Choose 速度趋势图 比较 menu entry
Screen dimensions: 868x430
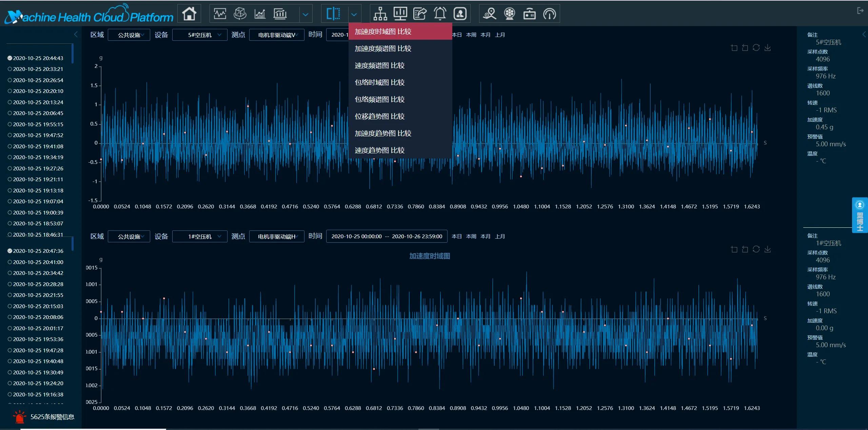pos(400,150)
